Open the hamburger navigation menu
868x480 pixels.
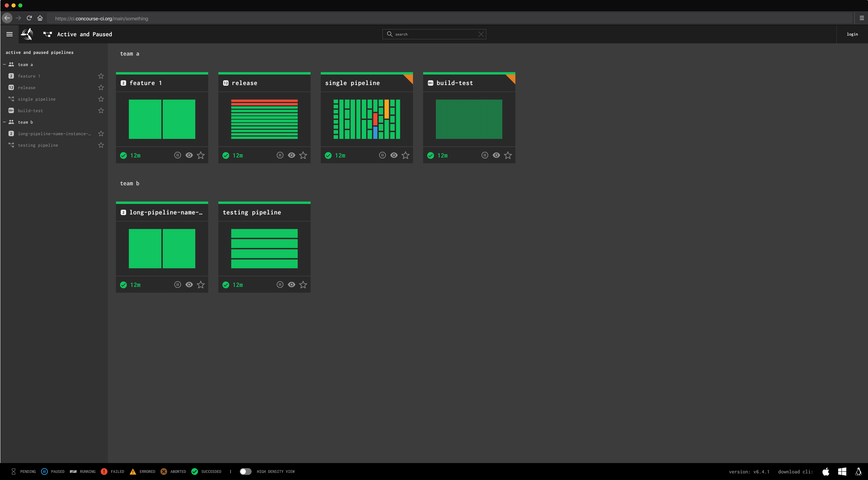pyautogui.click(x=9, y=34)
